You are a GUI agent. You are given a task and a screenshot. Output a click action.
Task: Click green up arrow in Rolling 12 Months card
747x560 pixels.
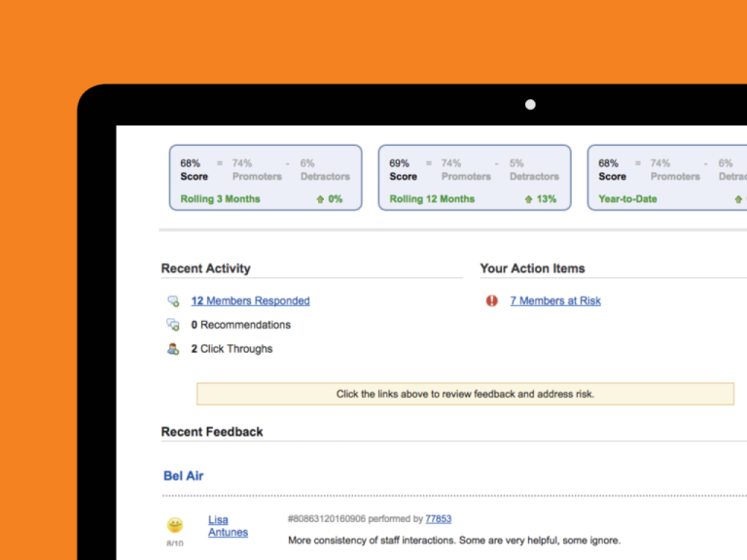[528, 199]
